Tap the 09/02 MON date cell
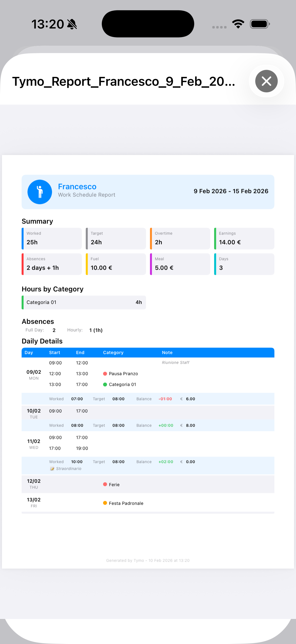296x644 pixels. click(x=34, y=375)
